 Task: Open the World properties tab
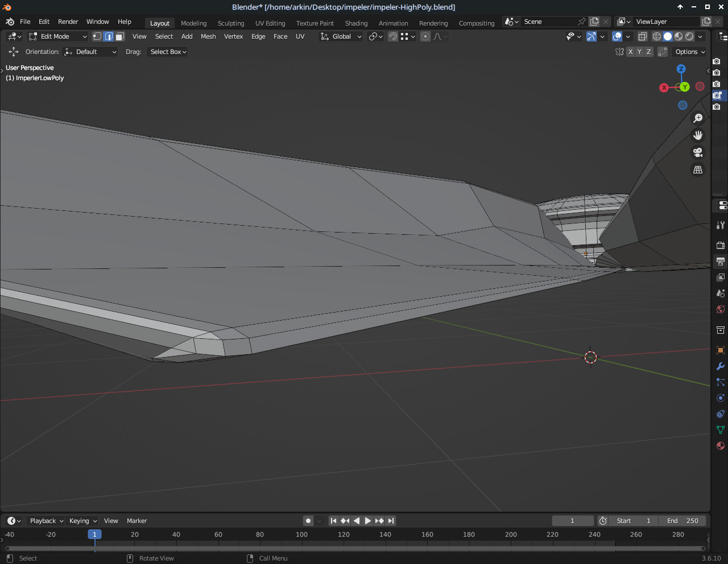click(x=721, y=309)
